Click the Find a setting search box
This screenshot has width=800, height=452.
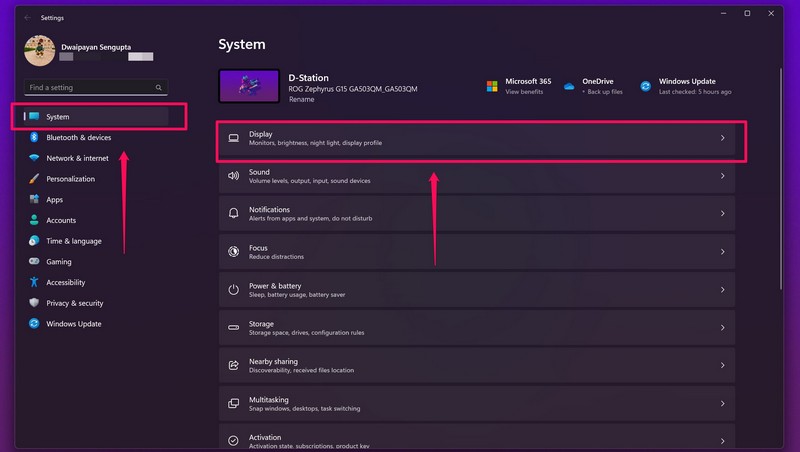click(x=96, y=88)
